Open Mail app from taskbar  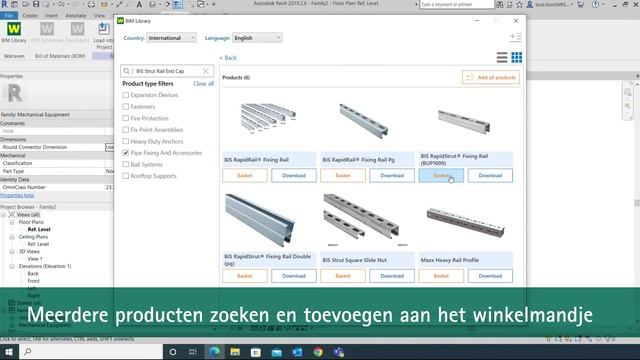coord(276,352)
